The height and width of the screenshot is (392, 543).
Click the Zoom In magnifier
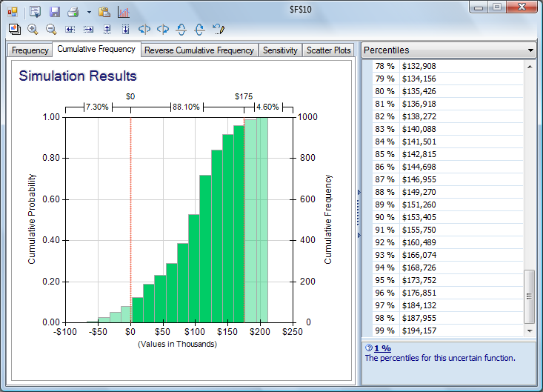tap(33, 29)
